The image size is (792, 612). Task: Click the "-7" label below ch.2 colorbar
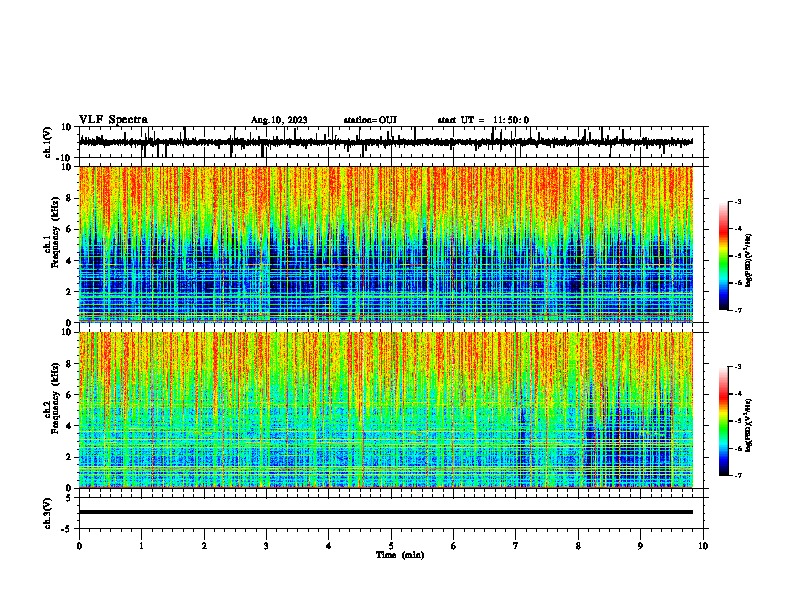(737, 476)
